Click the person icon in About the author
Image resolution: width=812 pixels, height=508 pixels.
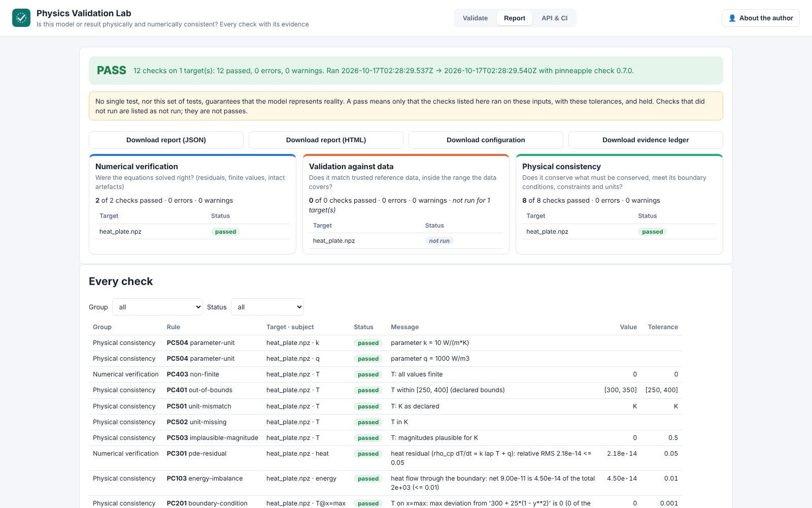[732, 18]
